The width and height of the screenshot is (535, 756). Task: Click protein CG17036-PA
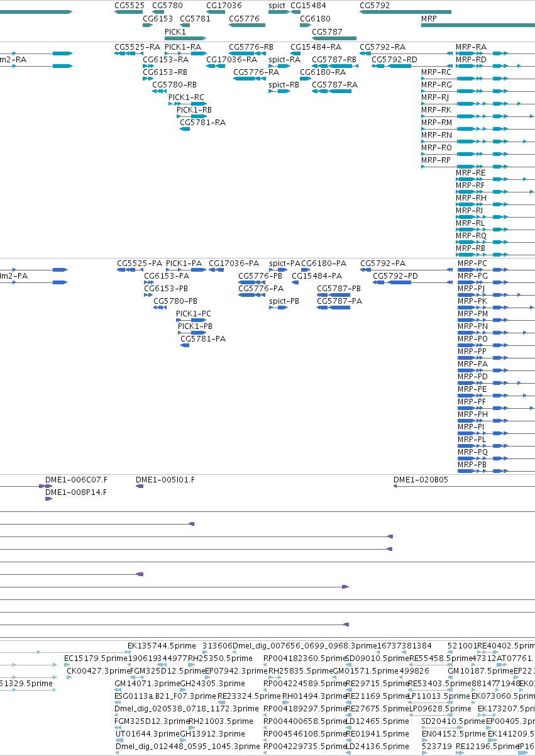pos(234,264)
